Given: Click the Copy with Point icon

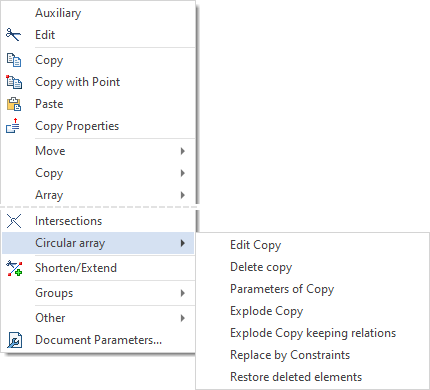Looking at the screenshot, I should (x=14, y=82).
